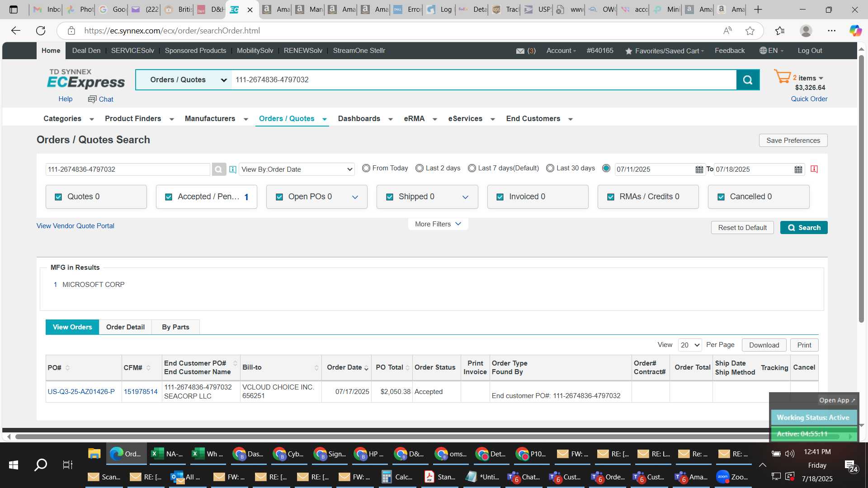
Task: Switch to the Order Detail tab
Action: (x=125, y=327)
